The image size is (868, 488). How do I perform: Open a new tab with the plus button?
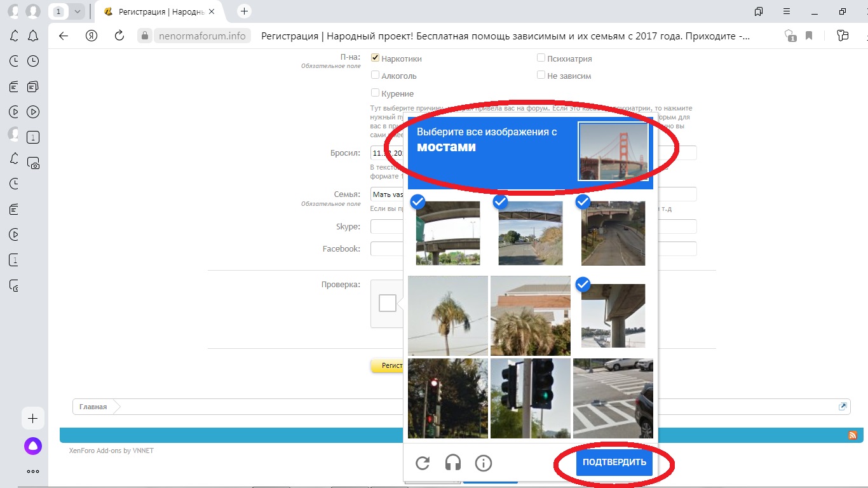(x=244, y=11)
